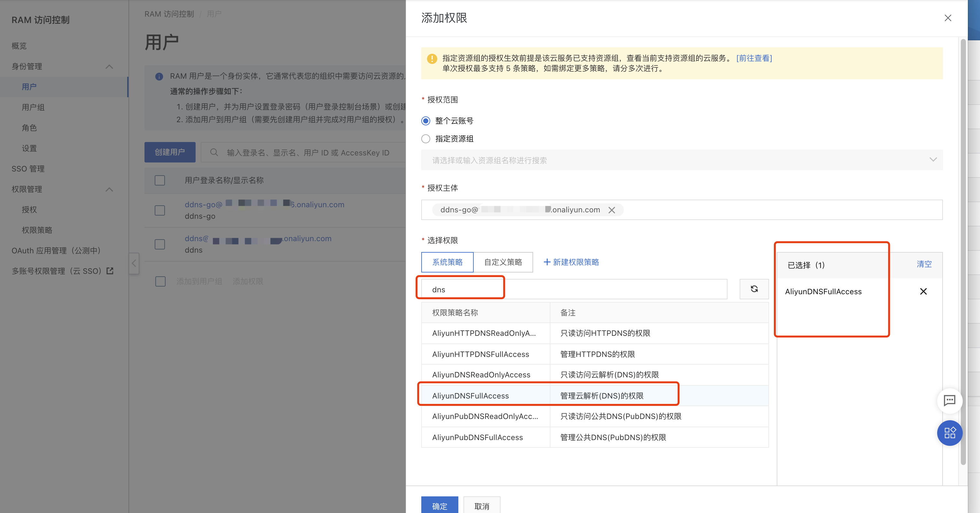Switch to the 系统策略 tab
This screenshot has height=513, width=980.
[447, 262]
